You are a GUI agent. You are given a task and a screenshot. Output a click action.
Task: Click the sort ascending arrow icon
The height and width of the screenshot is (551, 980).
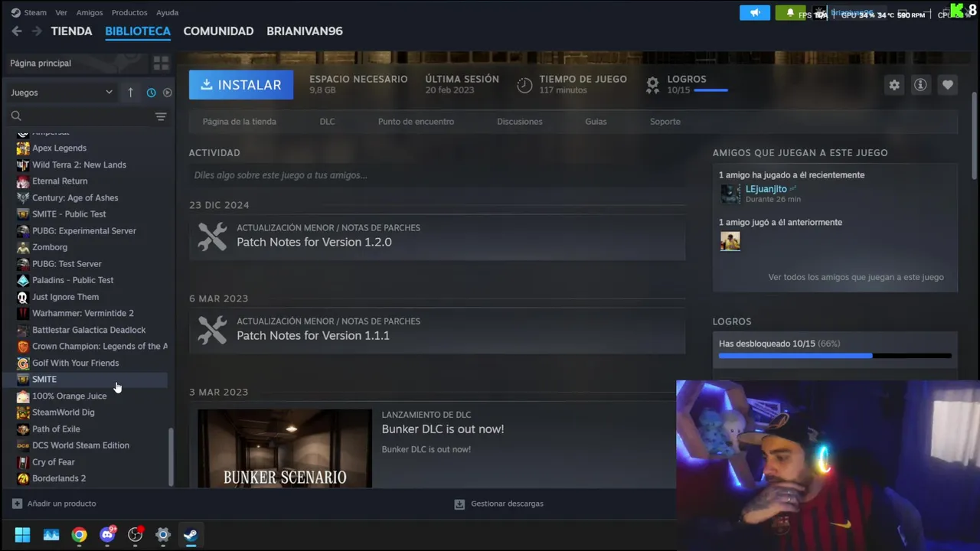(130, 93)
